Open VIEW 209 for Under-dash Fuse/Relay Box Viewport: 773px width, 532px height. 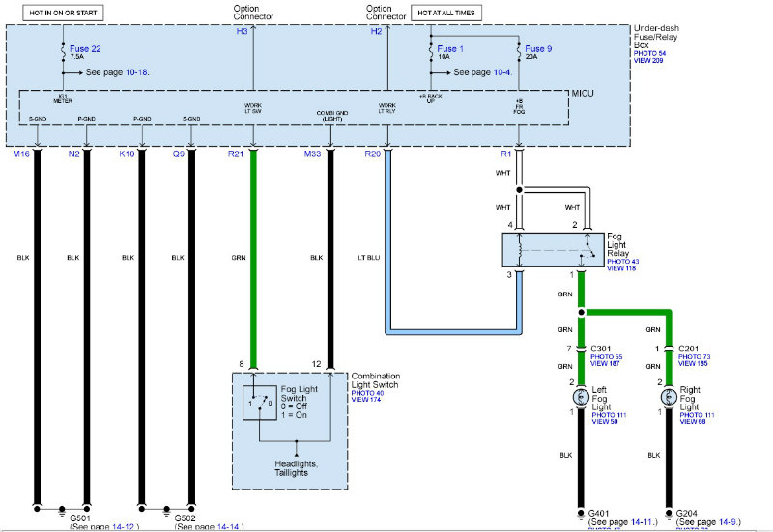[647, 60]
